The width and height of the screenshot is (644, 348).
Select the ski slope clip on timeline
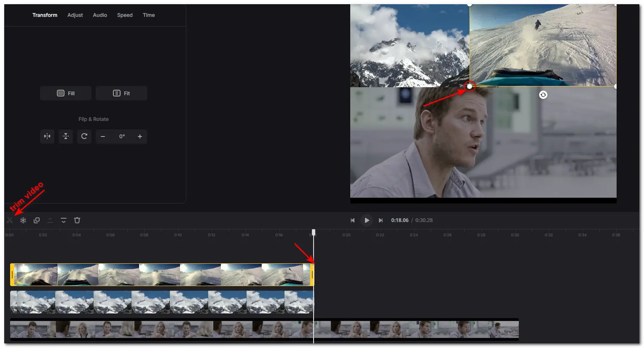162,275
